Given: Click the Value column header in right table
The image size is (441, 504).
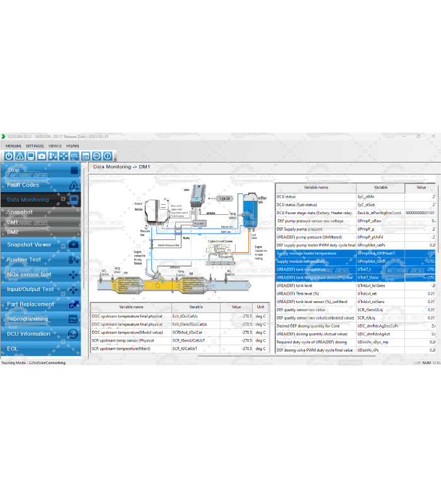Looking at the screenshot, I should tap(420, 187).
